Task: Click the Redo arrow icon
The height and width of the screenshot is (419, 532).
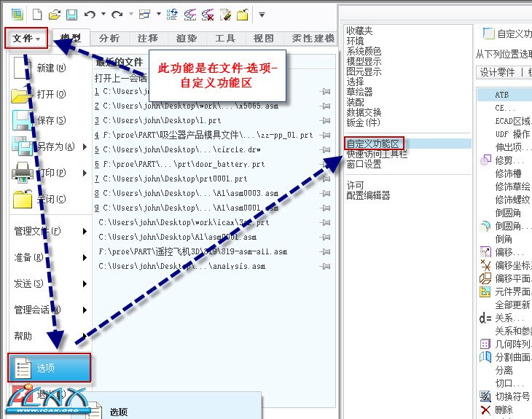Action: [117, 15]
